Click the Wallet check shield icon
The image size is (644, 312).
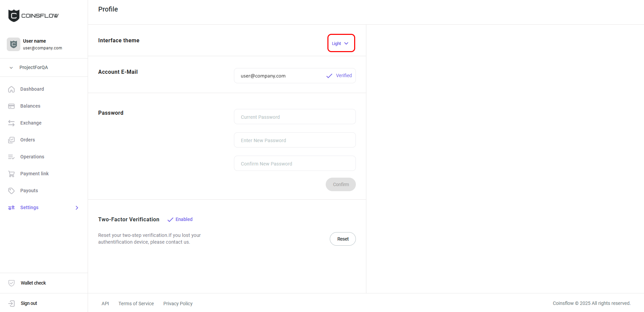coord(12,283)
